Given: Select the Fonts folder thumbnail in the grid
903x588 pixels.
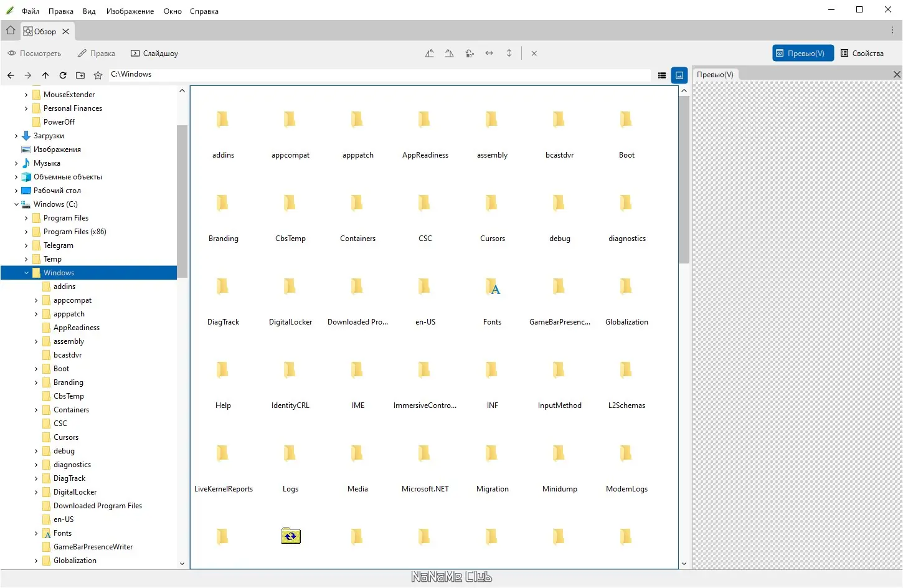Looking at the screenshot, I should click(493, 287).
